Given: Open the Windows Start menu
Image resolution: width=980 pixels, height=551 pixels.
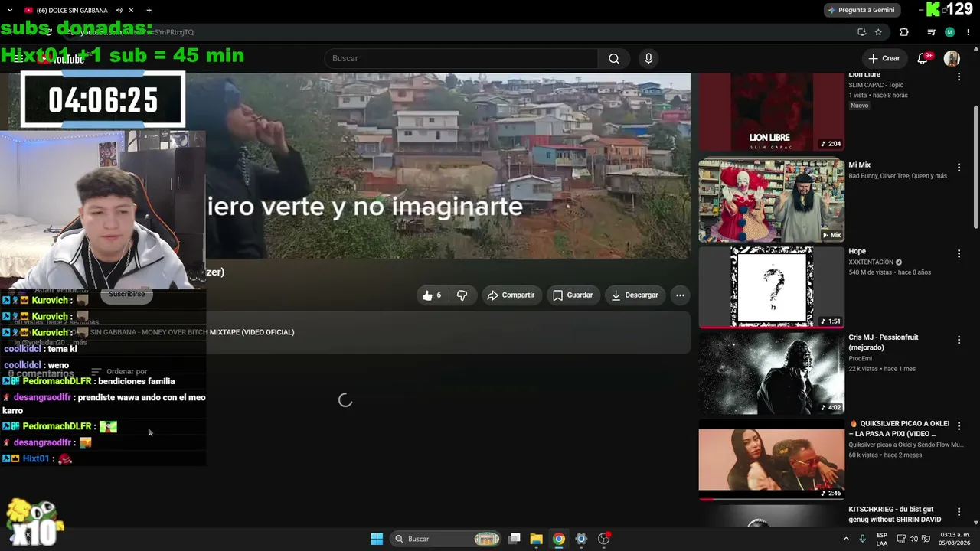Looking at the screenshot, I should coord(377,539).
